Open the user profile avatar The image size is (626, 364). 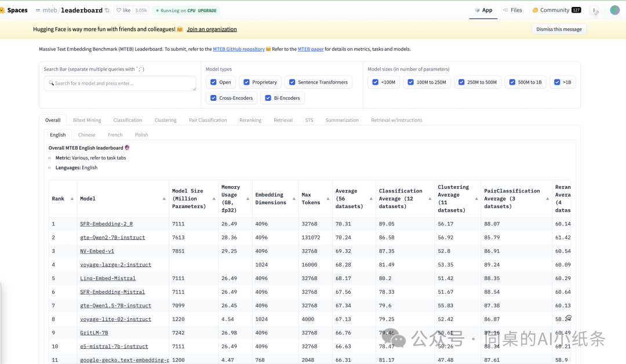coord(614,10)
